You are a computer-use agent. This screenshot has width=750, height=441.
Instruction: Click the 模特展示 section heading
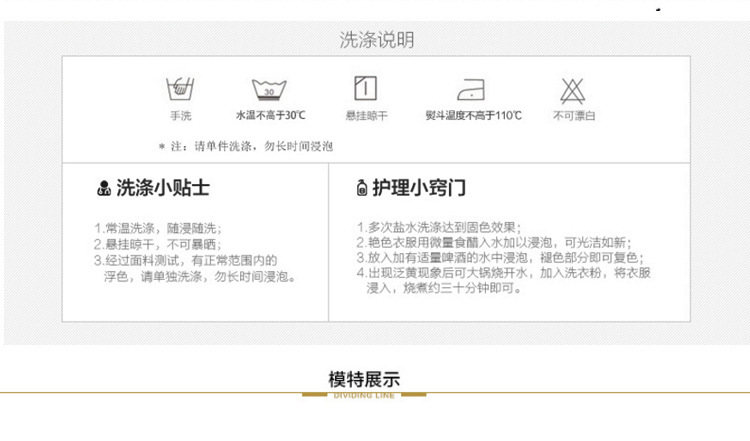364,379
